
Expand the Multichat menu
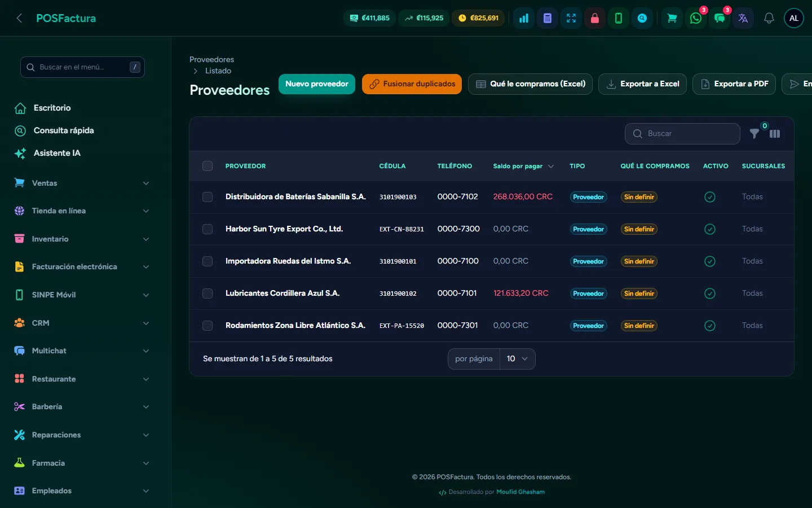82,351
